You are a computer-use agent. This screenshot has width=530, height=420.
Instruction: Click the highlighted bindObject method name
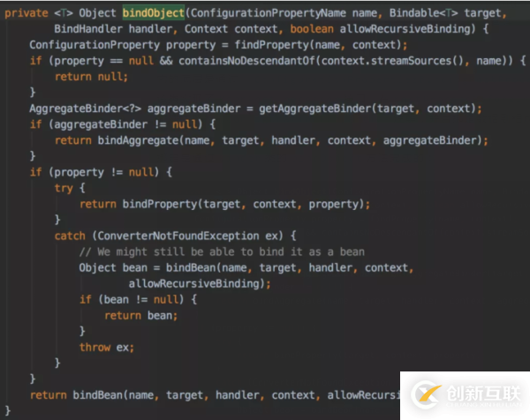coord(153,13)
